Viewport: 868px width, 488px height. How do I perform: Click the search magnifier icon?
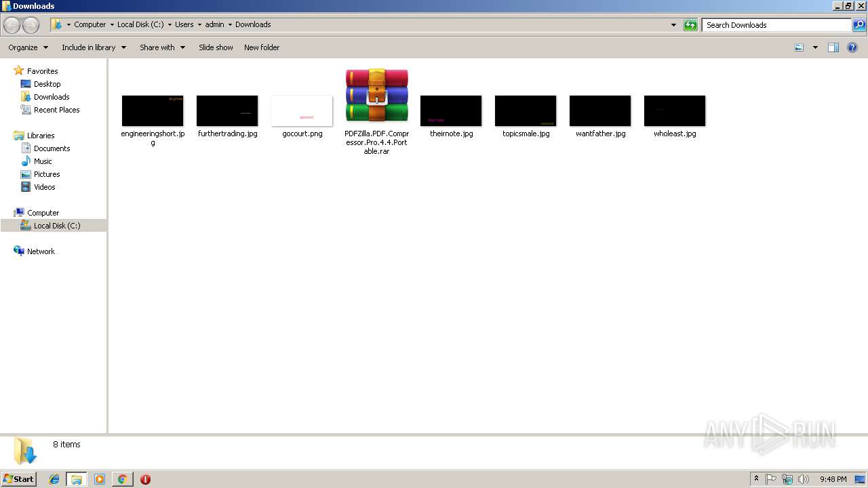(x=859, y=25)
